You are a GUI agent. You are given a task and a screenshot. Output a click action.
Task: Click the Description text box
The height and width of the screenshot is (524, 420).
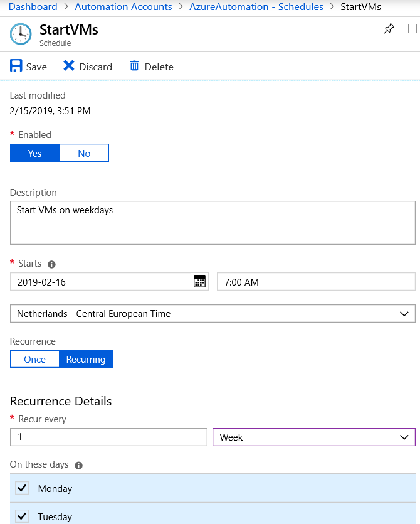click(213, 223)
